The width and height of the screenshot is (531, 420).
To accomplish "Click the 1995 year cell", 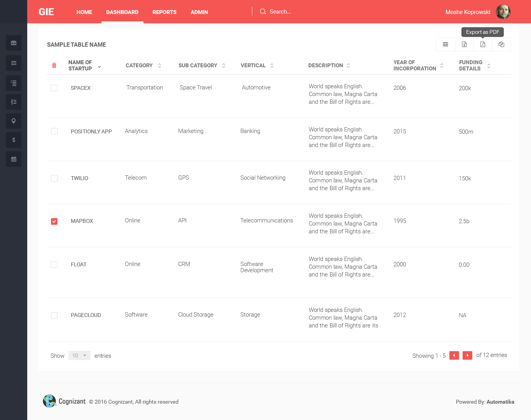I will 400,221.
